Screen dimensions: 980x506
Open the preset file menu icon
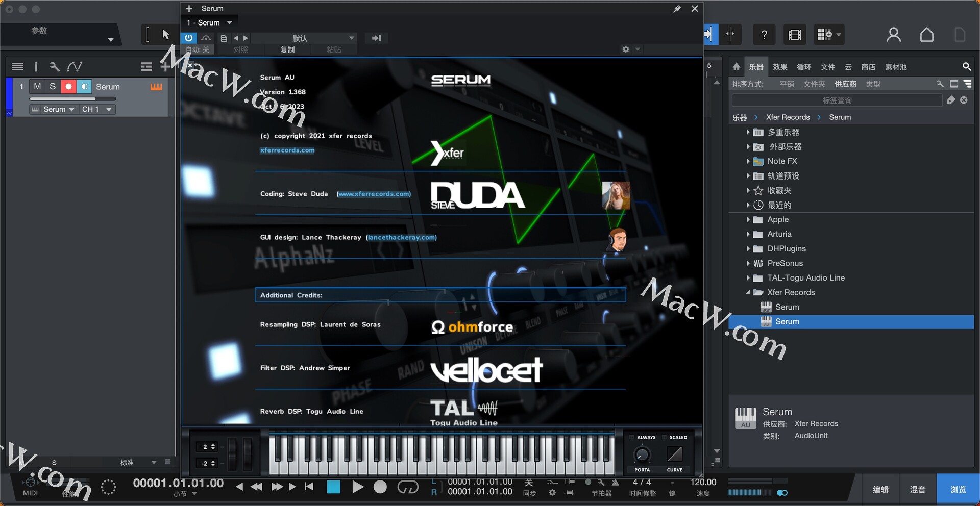click(224, 38)
